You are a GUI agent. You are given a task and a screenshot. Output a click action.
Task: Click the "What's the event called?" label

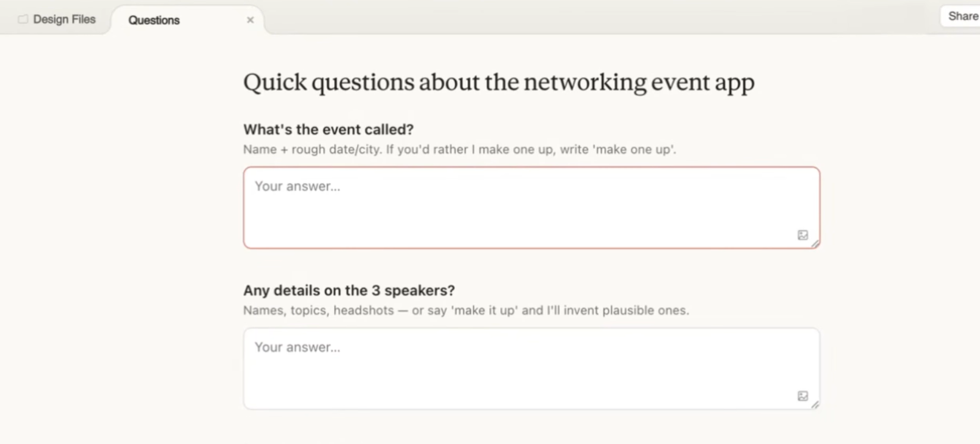pyautogui.click(x=328, y=129)
